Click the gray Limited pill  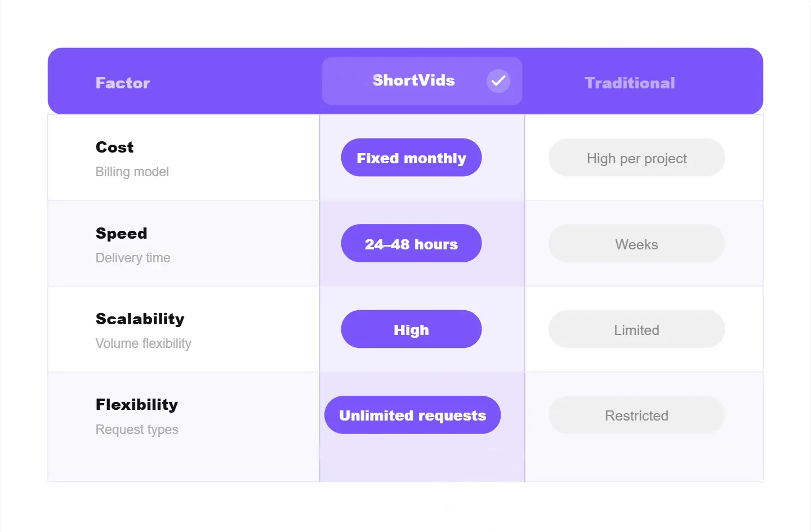[636, 330]
